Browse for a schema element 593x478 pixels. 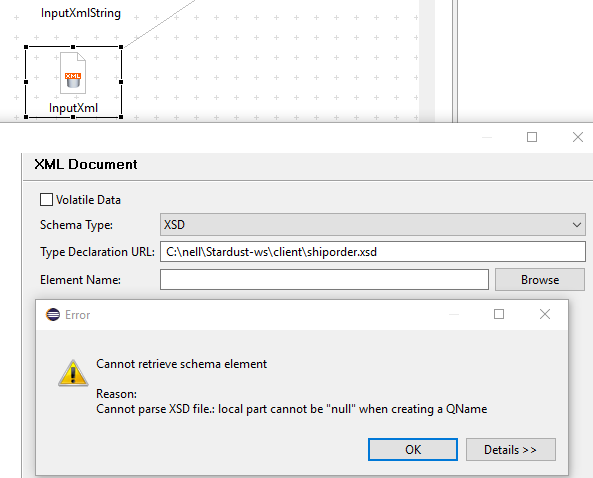540,279
